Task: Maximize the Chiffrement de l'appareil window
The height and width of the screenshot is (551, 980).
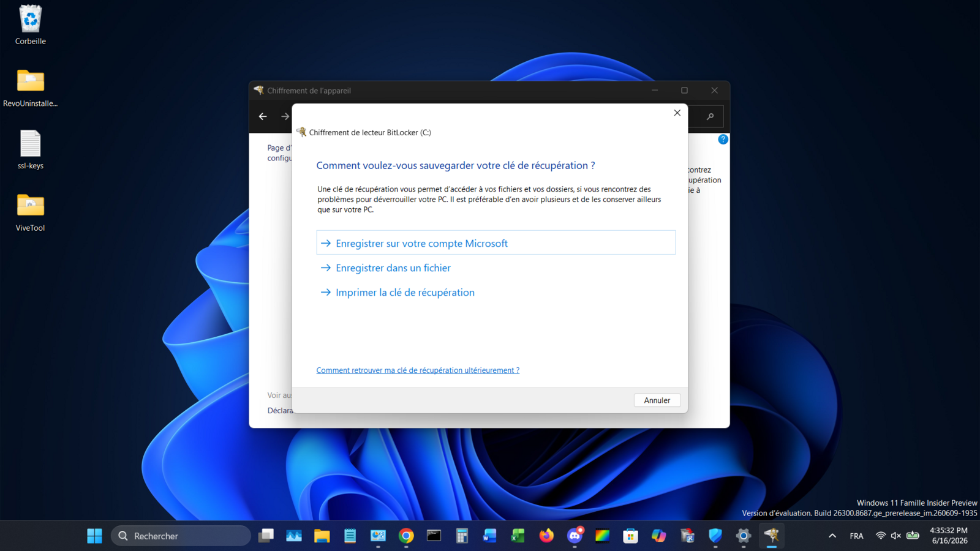Action: (x=684, y=90)
